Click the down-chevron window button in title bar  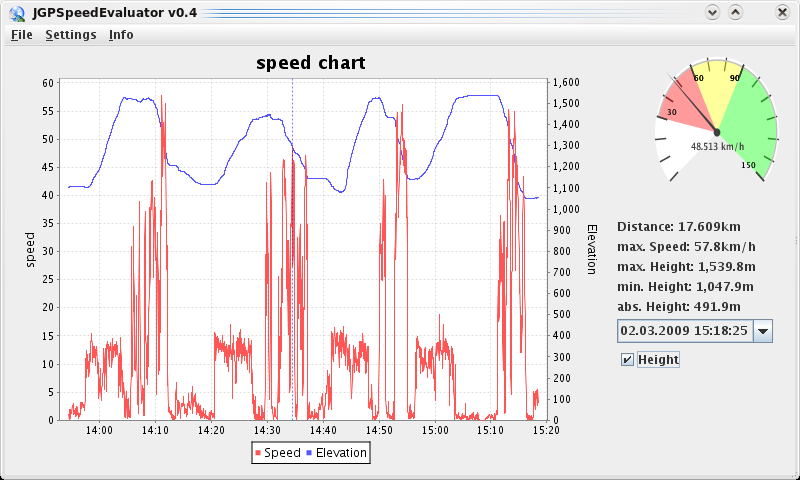pos(712,12)
